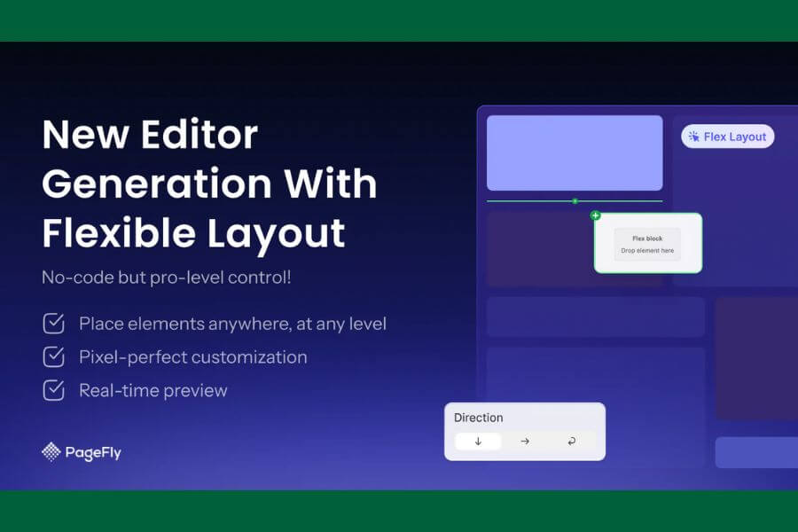This screenshot has width=798, height=532.
Task: Toggle the 'Pixel-perfect customization' checkbox
Action: [x=53, y=357]
